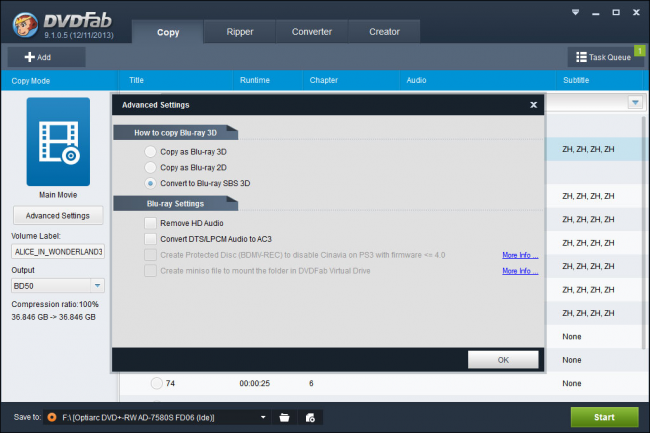650x433 pixels.
Task: Open More Info link for miniso file
Action: pyautogui.click(x=520, y=271)
